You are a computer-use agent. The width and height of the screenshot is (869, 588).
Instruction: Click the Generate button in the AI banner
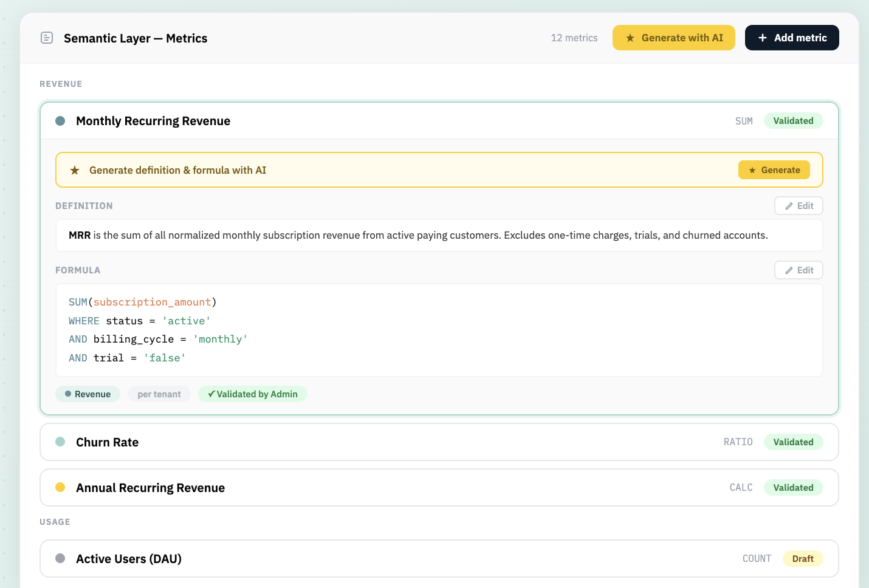774,170
